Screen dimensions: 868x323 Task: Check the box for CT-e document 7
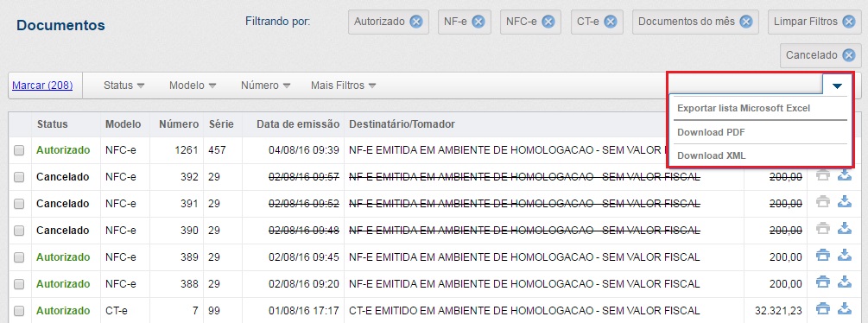click(x=19, y=310)
